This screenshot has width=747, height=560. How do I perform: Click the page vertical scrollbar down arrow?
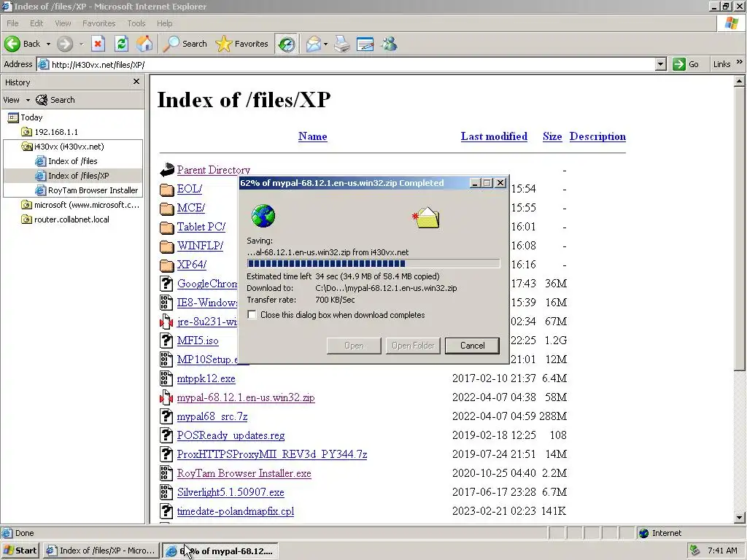click(x=740, y=518)
